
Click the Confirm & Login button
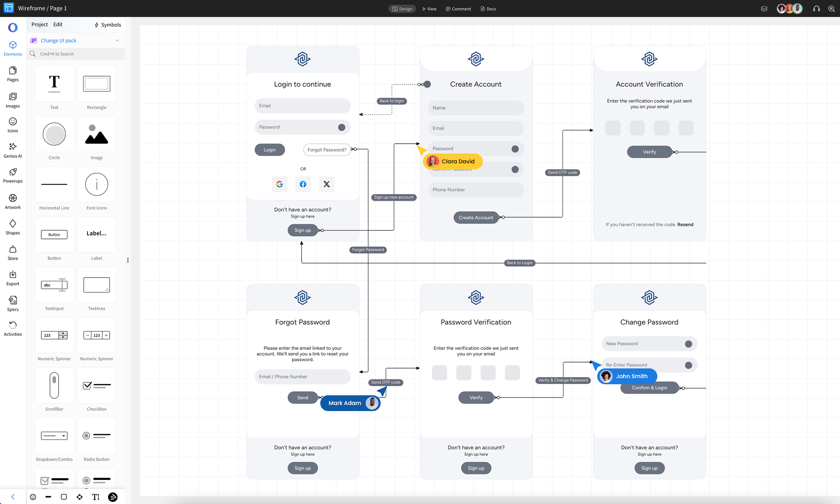649,388
